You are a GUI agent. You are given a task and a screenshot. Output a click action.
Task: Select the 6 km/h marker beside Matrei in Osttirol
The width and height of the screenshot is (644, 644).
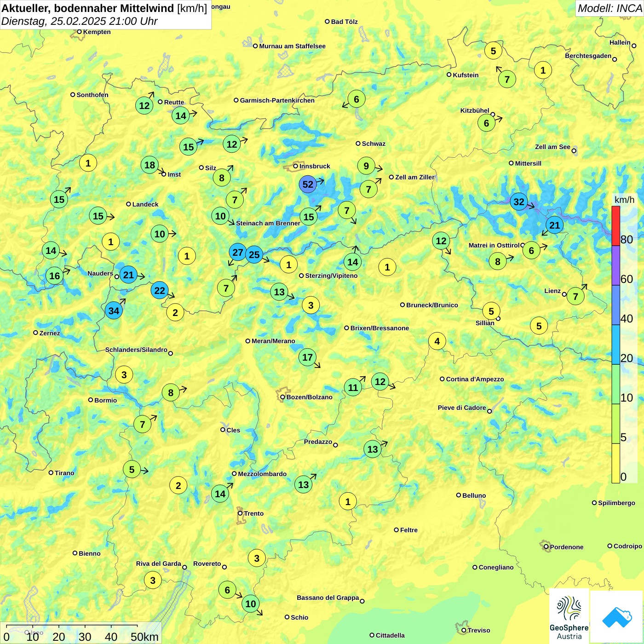531,250
